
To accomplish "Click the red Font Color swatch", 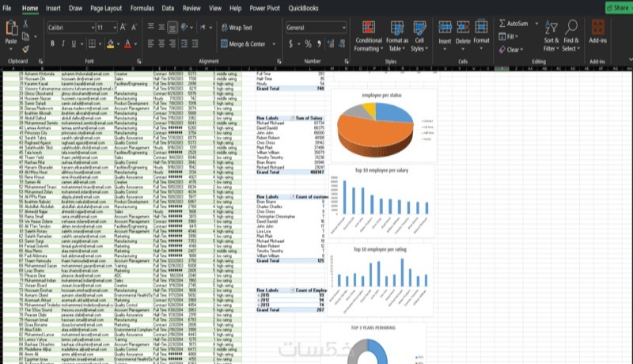I will coord(127,44).
